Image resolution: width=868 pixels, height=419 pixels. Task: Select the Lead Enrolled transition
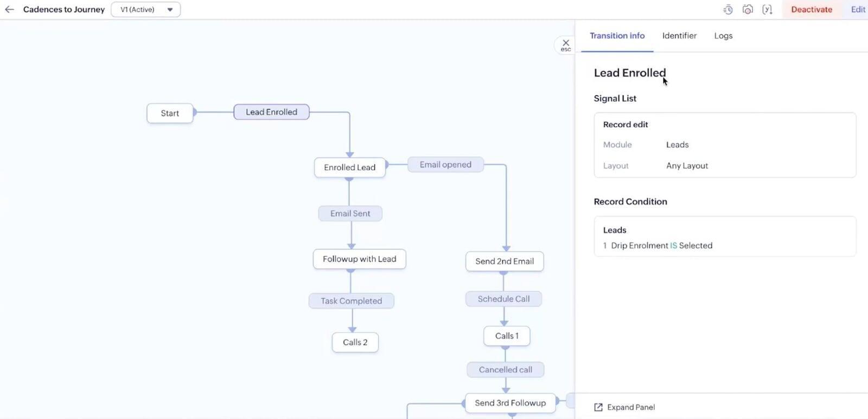click(x=271, y=112)
